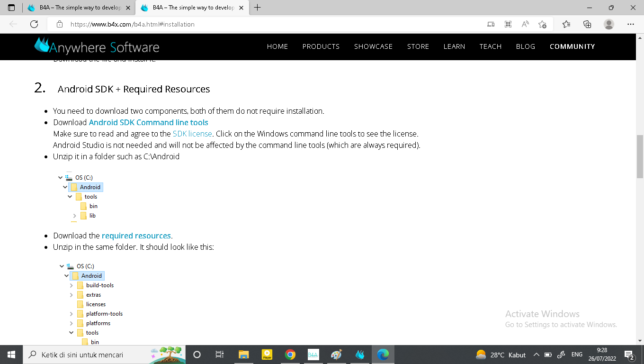
Task: Reload the page with the refresh icon
Action: click(34, 24)
